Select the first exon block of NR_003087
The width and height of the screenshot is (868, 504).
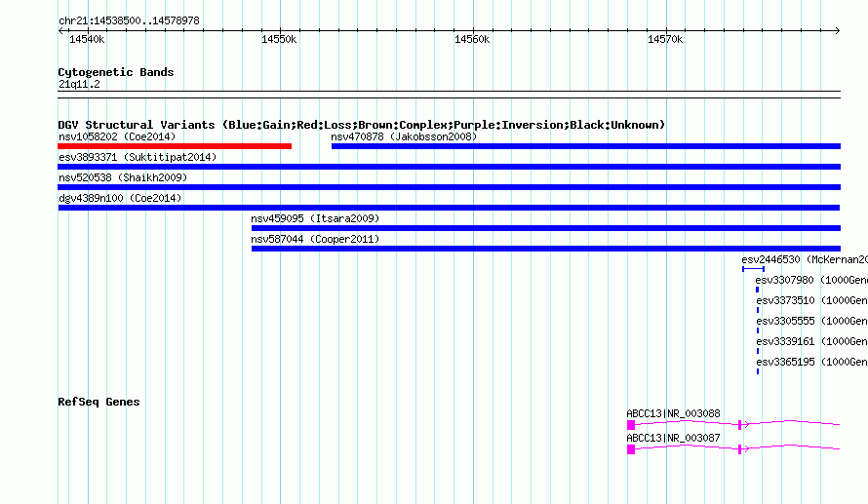(630, 449)
